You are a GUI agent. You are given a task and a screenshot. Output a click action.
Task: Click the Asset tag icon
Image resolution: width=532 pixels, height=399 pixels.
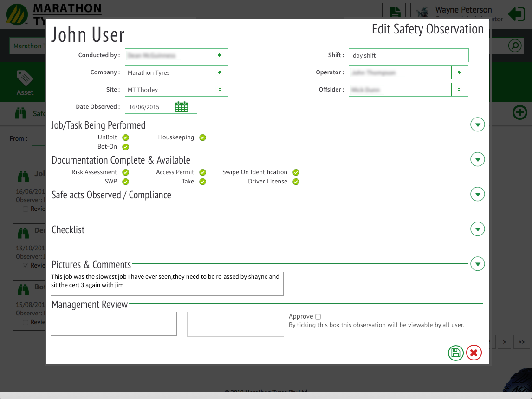[25, 78]
